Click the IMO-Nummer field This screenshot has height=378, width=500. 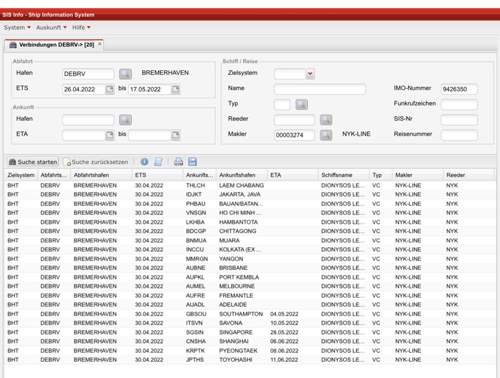(x=459, y=89)
